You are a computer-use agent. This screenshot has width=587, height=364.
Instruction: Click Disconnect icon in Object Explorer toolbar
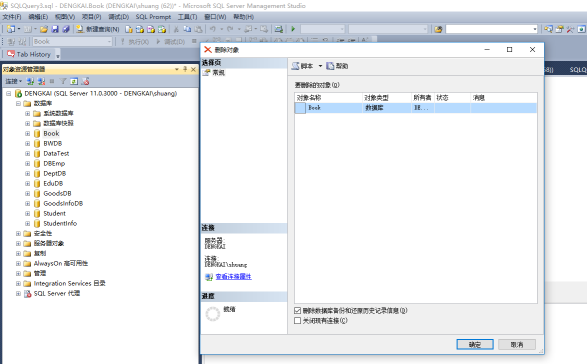(41, 81)
